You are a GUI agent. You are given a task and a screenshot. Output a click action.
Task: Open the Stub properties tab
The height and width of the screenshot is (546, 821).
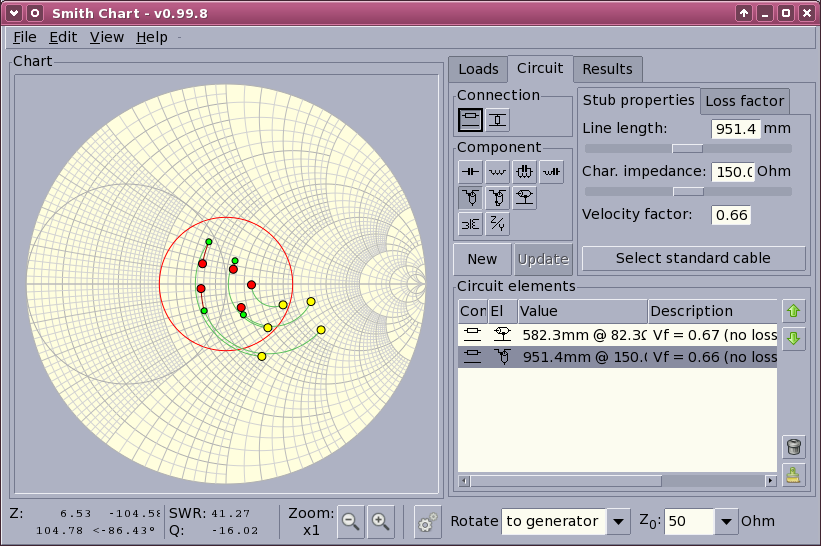click(638, 100)
